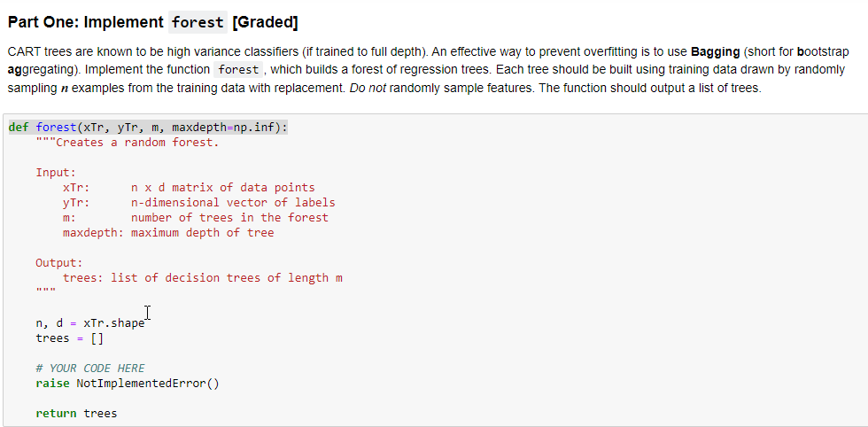Screen dimensions: 868x427
Task: Place cursor in line "trees = []"
Action: tap(69, 338)
